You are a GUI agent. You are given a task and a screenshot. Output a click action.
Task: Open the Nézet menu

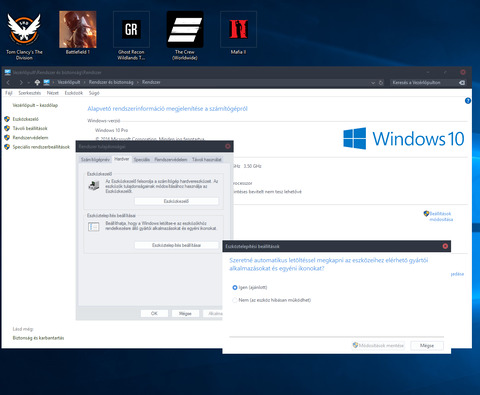pos(53,93)
